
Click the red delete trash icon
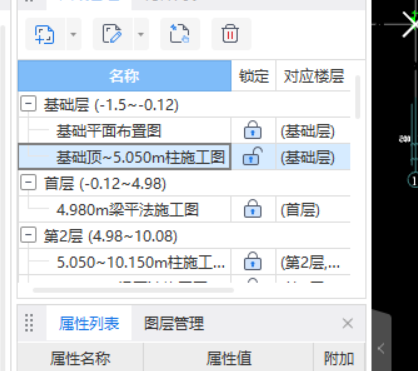231,34
